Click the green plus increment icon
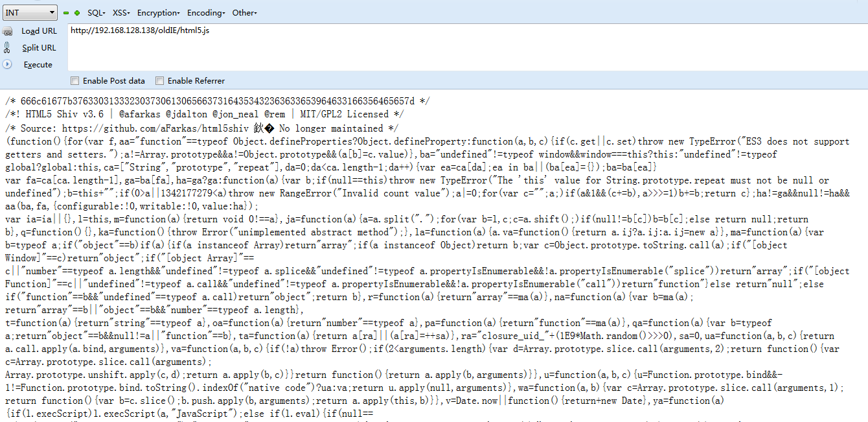The image size is (868, 422). (77, 13)
